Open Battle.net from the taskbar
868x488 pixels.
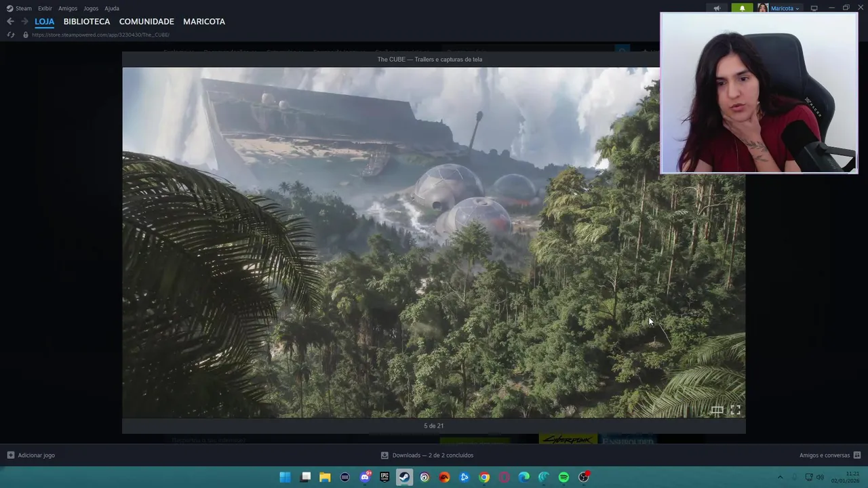(464, 477)
